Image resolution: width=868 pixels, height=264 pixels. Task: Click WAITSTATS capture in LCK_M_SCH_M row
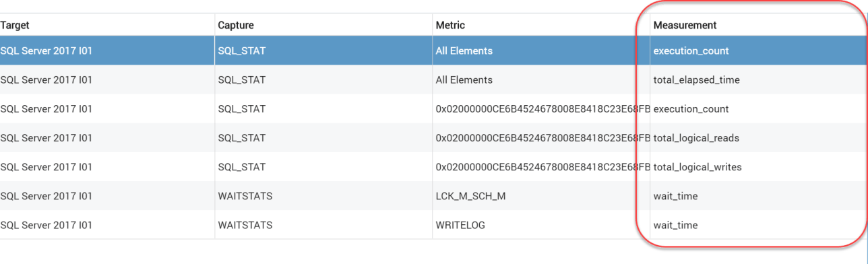tap(245, 196)
